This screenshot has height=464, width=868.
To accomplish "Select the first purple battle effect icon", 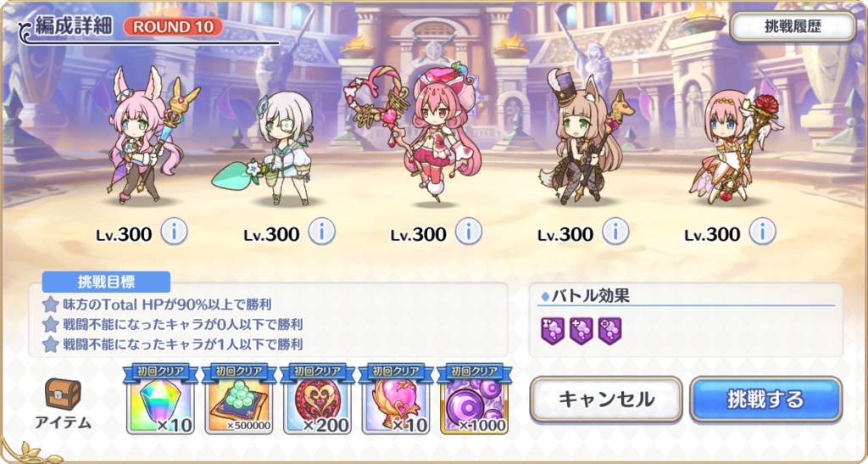I will pos(553,331).
